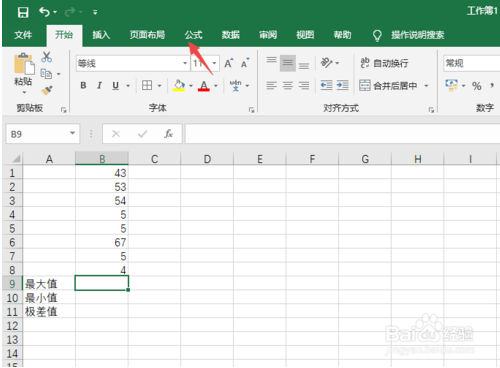Image resolution: width=500 pixels, height=368 pixels.
Task: Click the formula bar input area
Action: tap(342, 134)
